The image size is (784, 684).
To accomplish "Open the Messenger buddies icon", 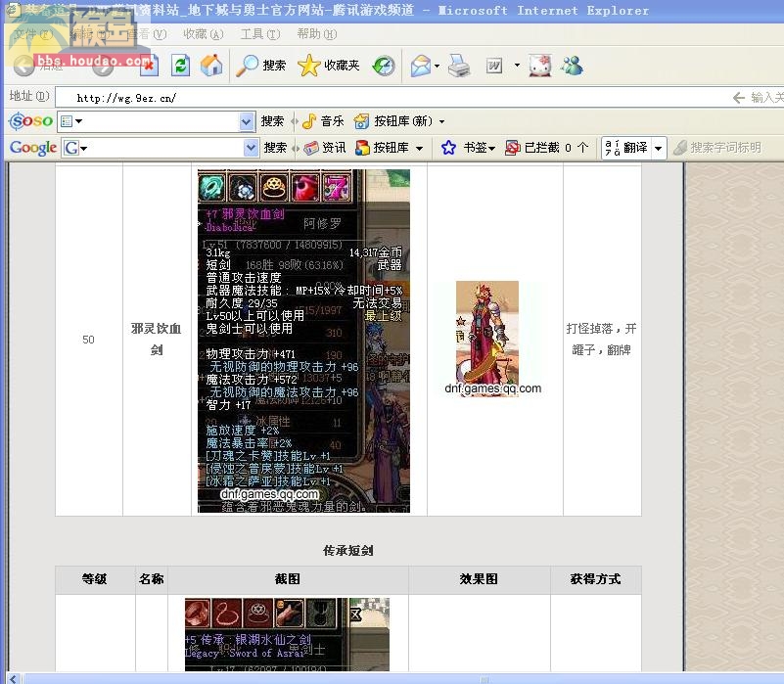I will pyautogui.click(x=572, y=66).
